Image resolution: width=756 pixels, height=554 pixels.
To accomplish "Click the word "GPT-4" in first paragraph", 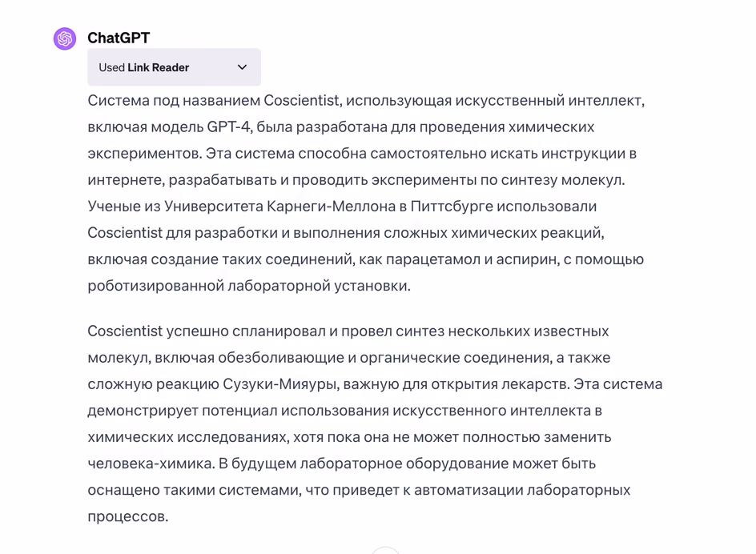I will [x=229, y=126].
